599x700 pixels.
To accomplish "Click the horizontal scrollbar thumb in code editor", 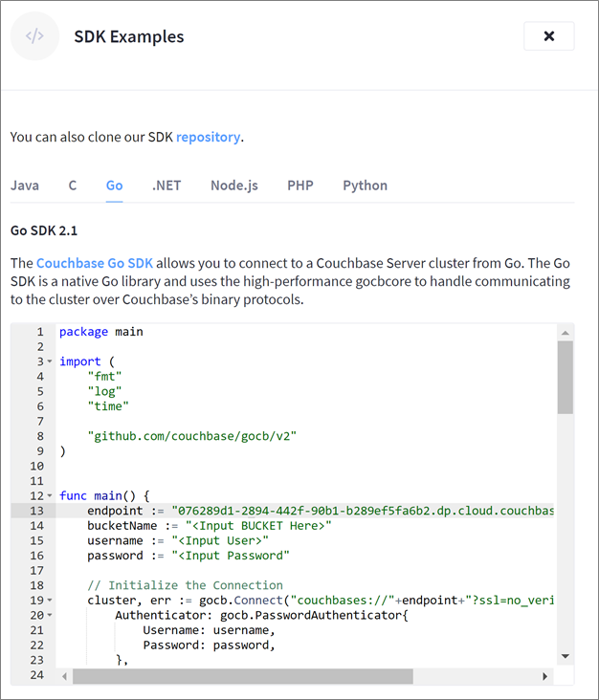I will coord(243,676).
